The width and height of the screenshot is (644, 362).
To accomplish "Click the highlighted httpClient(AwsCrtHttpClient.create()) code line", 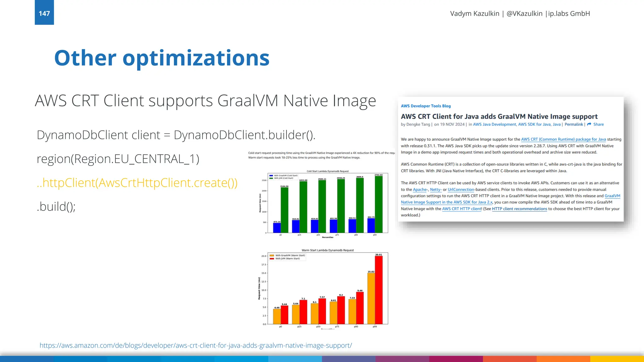I will (x=137, y=183).
